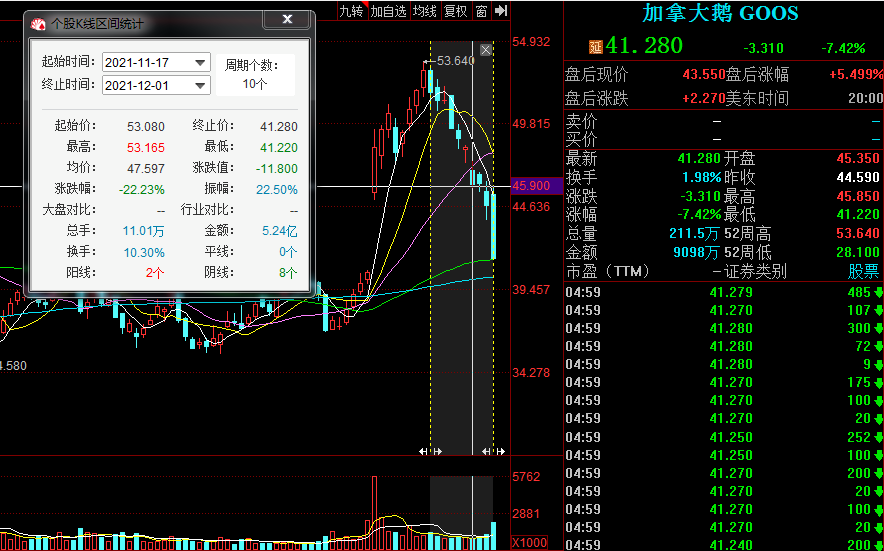Click the collapse-panel arrow icon beside 窗
The image size is (884, 551).
500,11
